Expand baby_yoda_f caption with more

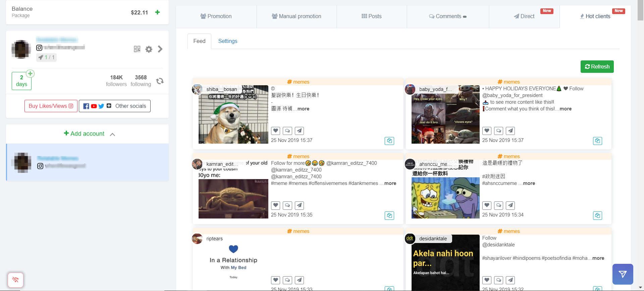(x=566, y=109)
